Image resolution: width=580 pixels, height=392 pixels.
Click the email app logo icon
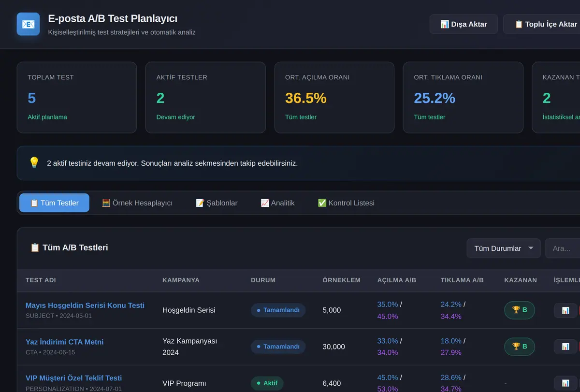click(x=28, y=24)
